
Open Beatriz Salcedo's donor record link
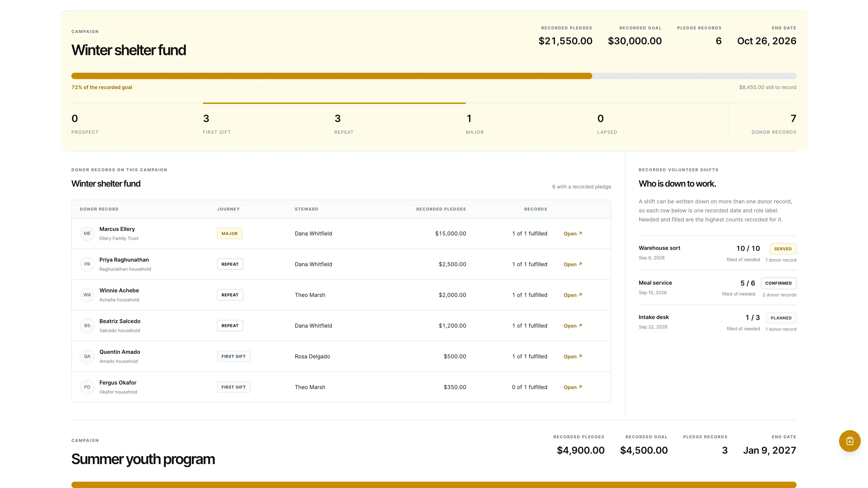573,325
